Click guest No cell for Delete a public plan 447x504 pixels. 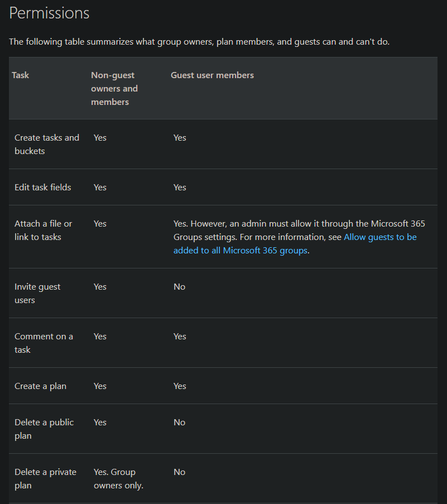click(x=179, y=422)
